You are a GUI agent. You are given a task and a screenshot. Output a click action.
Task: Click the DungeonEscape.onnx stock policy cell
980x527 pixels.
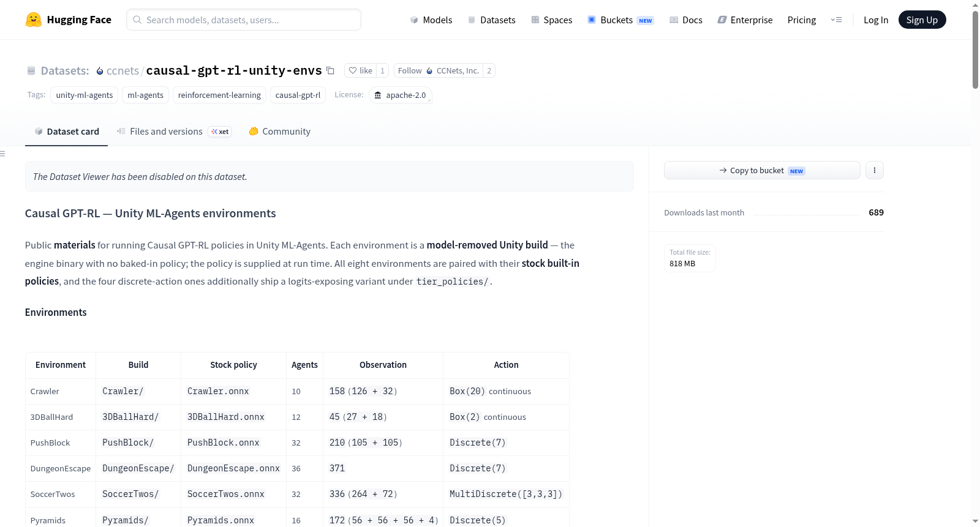click(x=233, y=469)
